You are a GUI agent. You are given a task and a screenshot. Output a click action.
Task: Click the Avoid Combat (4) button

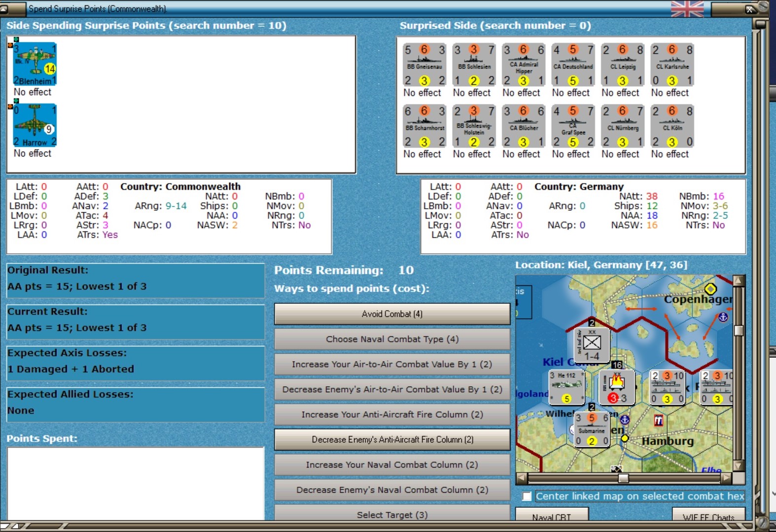392,314
